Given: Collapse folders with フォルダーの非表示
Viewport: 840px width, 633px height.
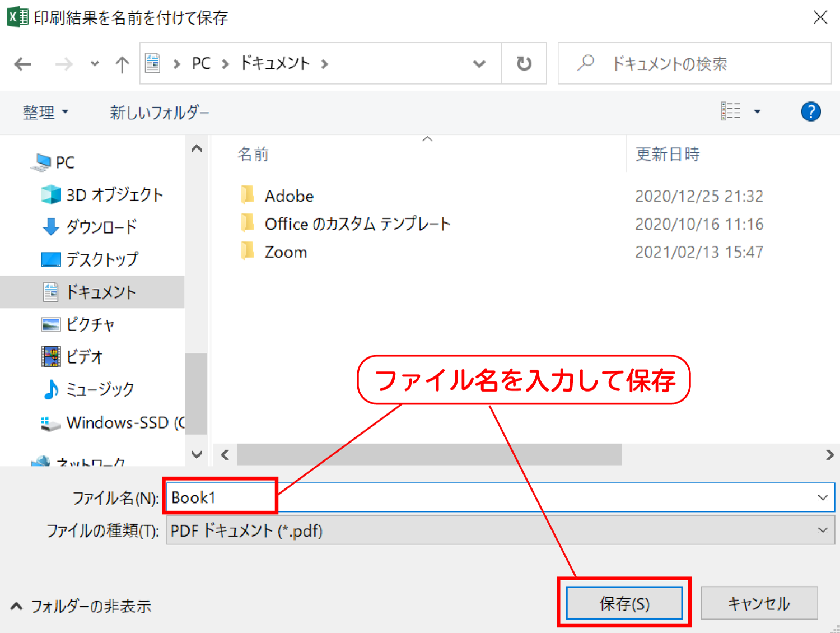Looking at the screenshot, I should click(x=81, y=606).
